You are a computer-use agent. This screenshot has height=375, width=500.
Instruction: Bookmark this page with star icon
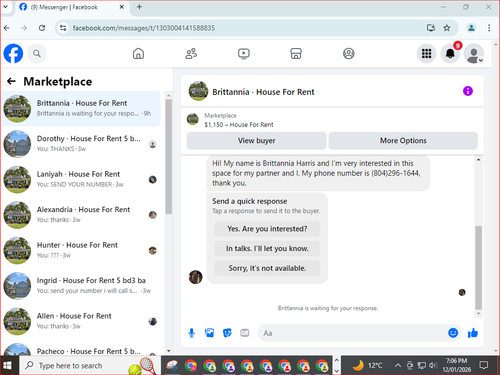[x=447, y=28]
